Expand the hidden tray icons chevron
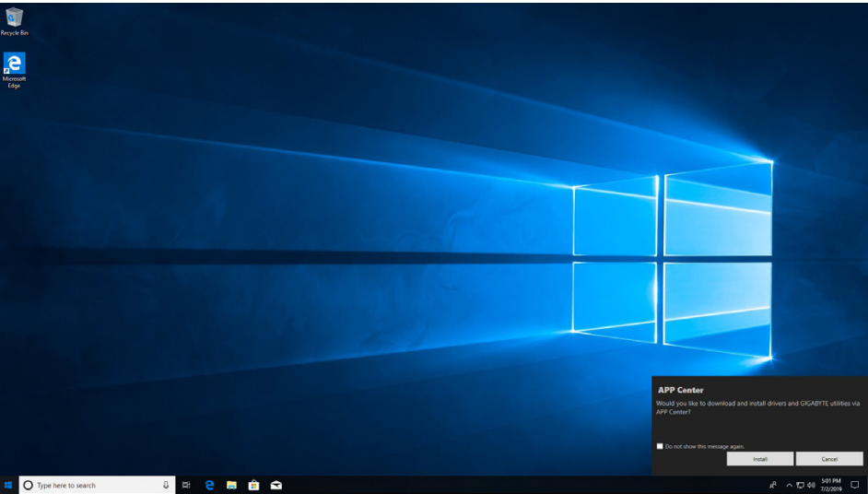 pos(789,485)
